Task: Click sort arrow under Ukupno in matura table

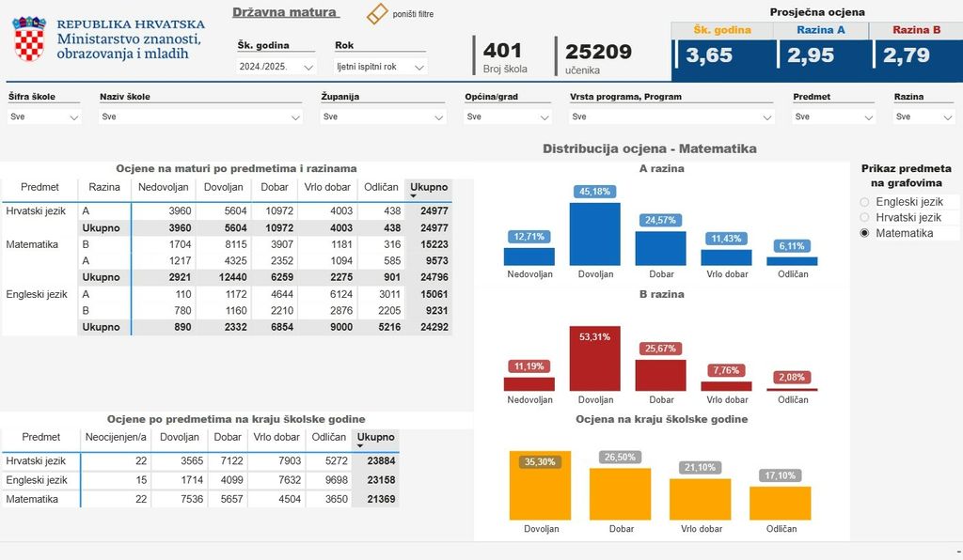Action: tap(414, 196)
